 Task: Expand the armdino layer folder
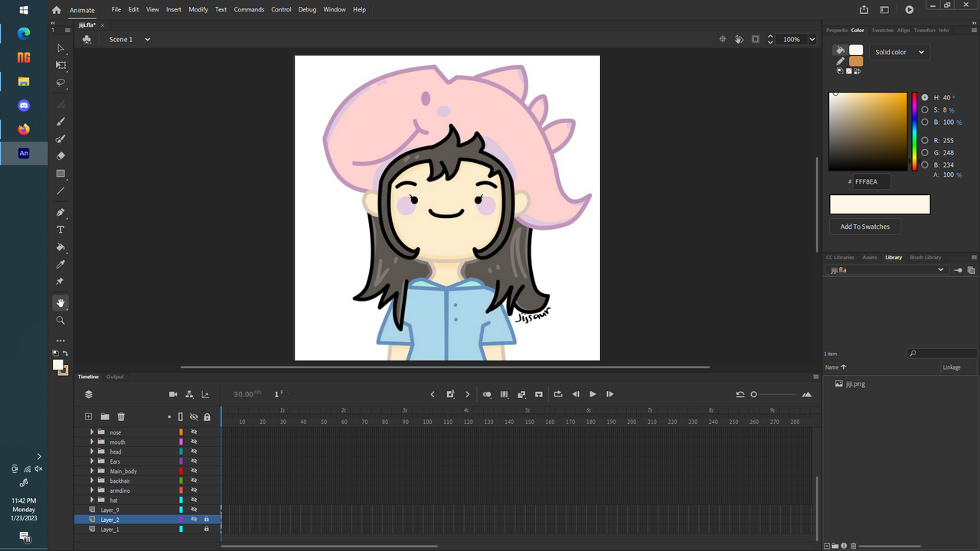pyautogui.click(x=92, y=491)
